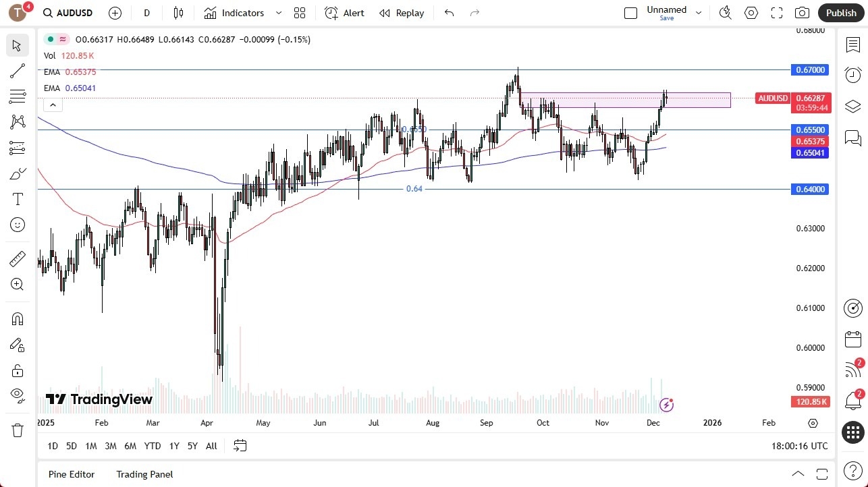The image size is (868, 487).
Task: Lock all drawings with the padlock icon
Action: 17,370
